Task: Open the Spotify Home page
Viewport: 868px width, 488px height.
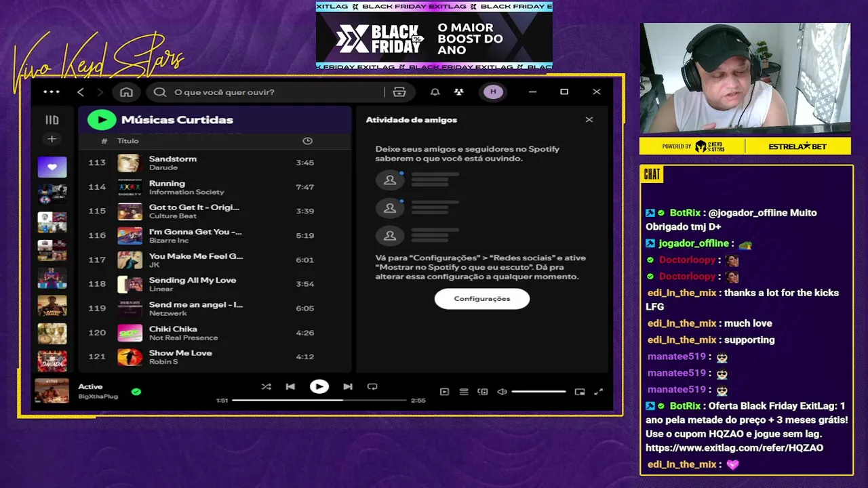Action: [x=126, y=92]
